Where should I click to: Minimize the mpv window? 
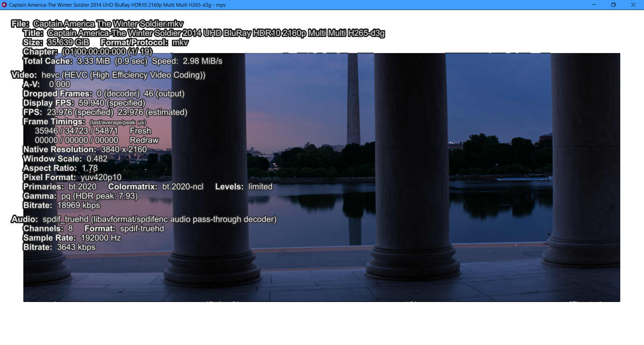[594, 5]
